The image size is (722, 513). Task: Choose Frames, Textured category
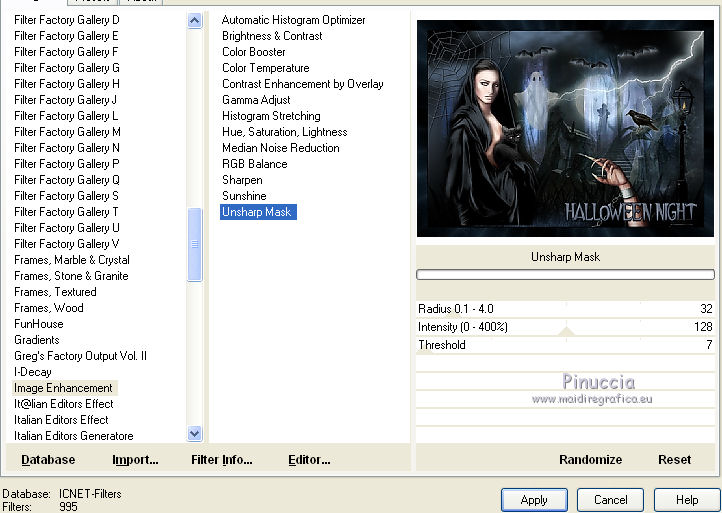coord(55,292)
